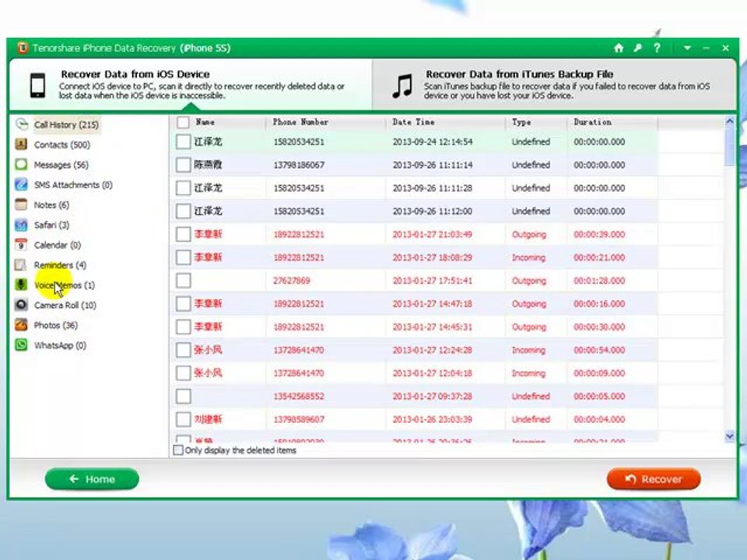Image resolution: width=747 pixels, height=560 pixels.
Task: Select Safari (3) category
Action: [51, 225]
